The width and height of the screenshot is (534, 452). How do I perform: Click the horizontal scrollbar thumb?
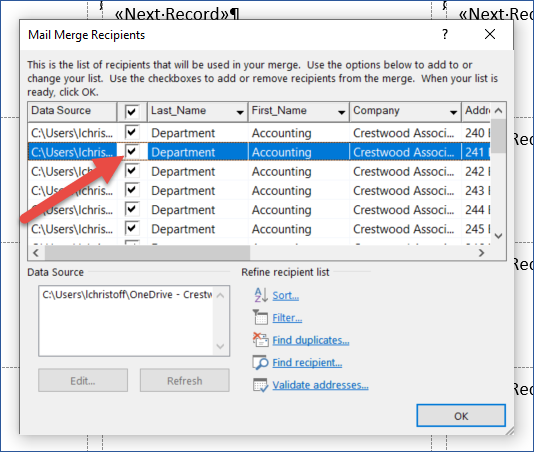147,253
